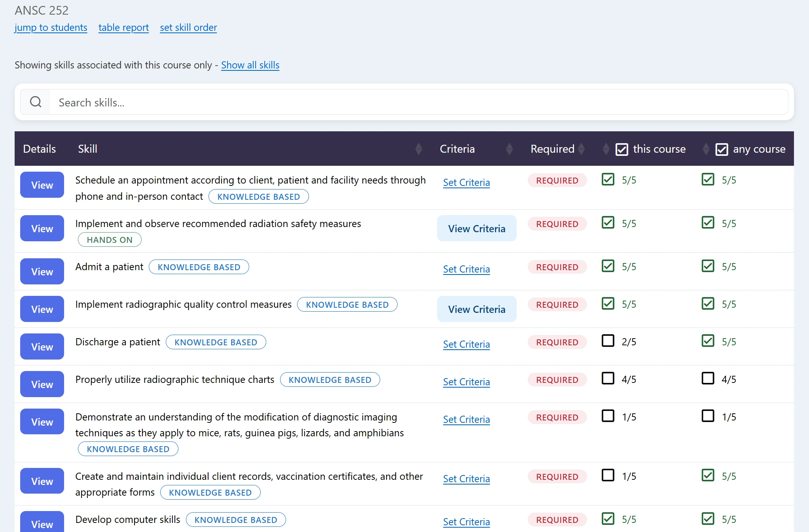Screen dimensions: 809x532
Task: Sort by the Criteria column arrows
Action: [509, 149]
